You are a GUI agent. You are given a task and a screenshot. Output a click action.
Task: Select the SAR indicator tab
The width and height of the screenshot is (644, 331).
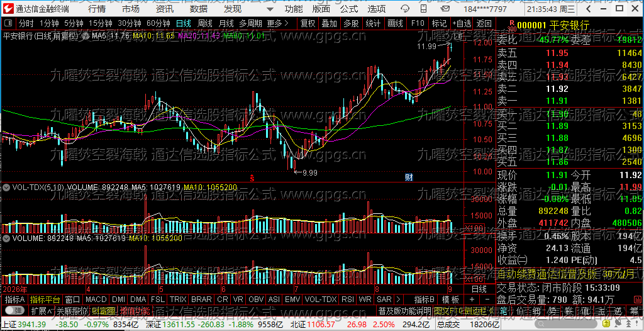(384, 299)
